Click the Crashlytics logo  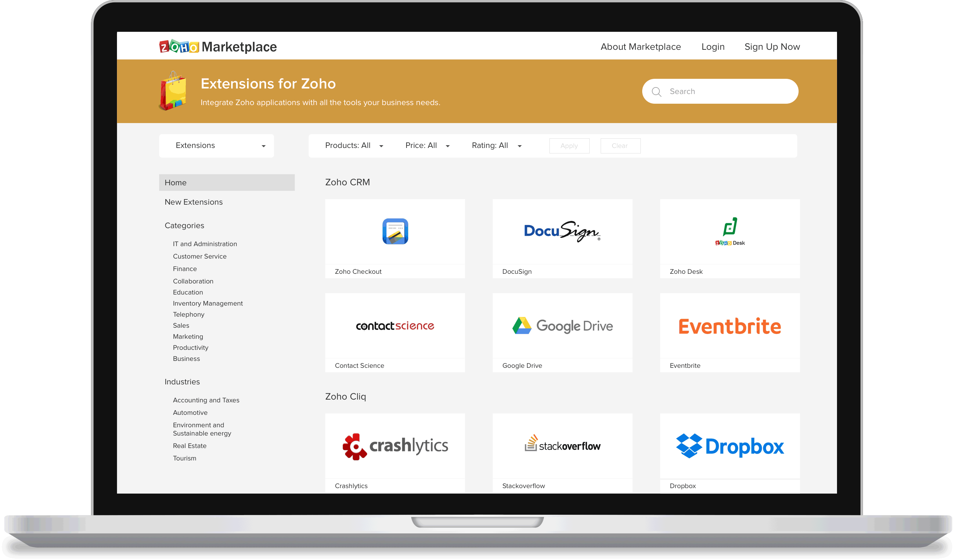point(395,446)
